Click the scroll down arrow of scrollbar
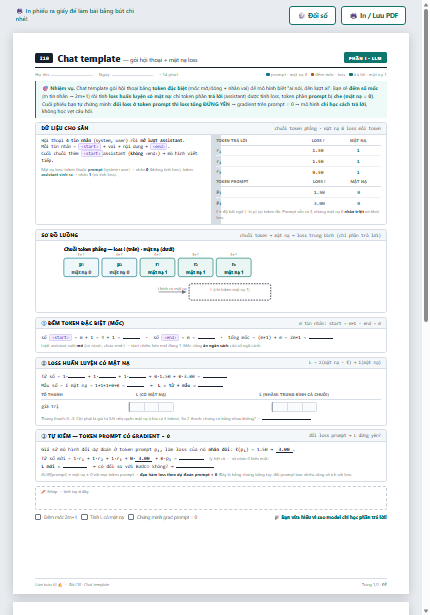The width and height of the screenshot is (430, 615). pyautogui.click(x=426, y=611)
